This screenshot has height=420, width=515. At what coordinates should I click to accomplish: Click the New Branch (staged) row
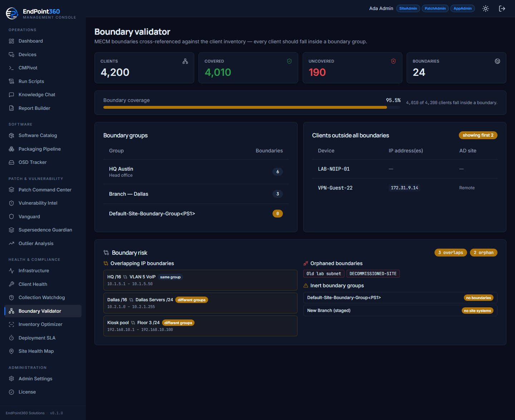pyautogui.click(x=400, y=311)
